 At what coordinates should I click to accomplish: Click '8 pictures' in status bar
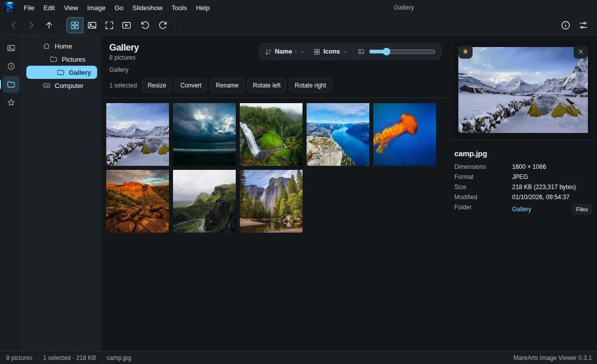pyautogui.click(x=19, y=358)
